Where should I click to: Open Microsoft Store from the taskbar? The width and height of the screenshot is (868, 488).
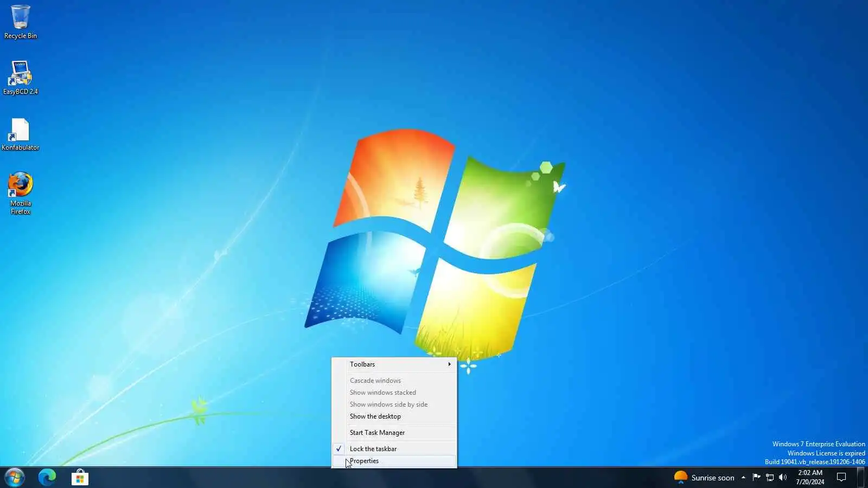80,477
